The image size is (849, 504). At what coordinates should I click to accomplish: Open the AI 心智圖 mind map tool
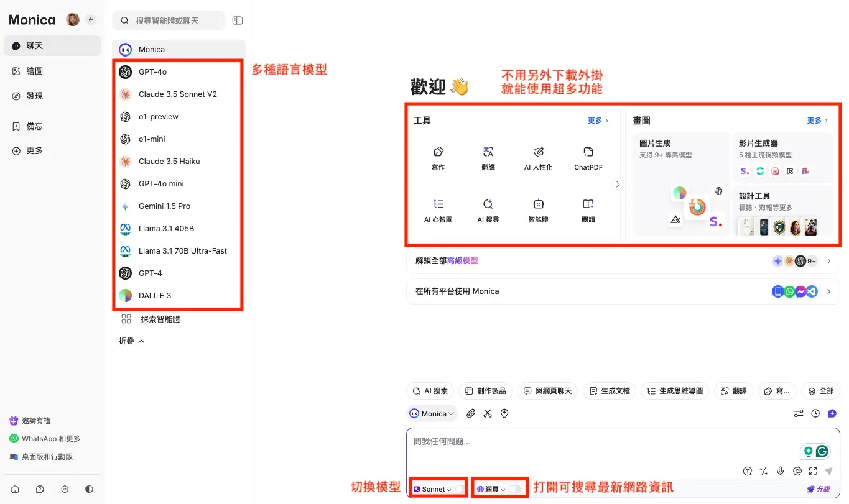438,211
